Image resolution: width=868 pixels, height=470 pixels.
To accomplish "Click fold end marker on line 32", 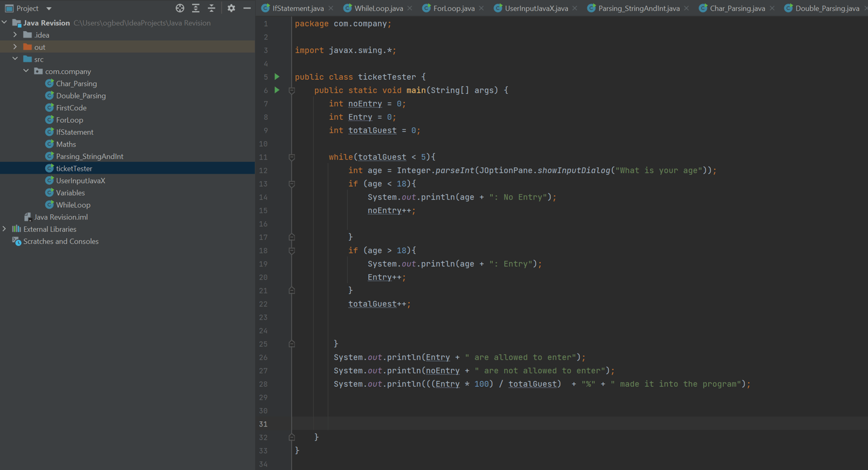I will point(292,437).
